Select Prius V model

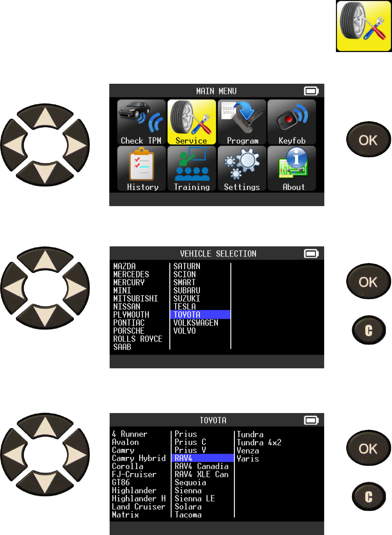point(190,450)
